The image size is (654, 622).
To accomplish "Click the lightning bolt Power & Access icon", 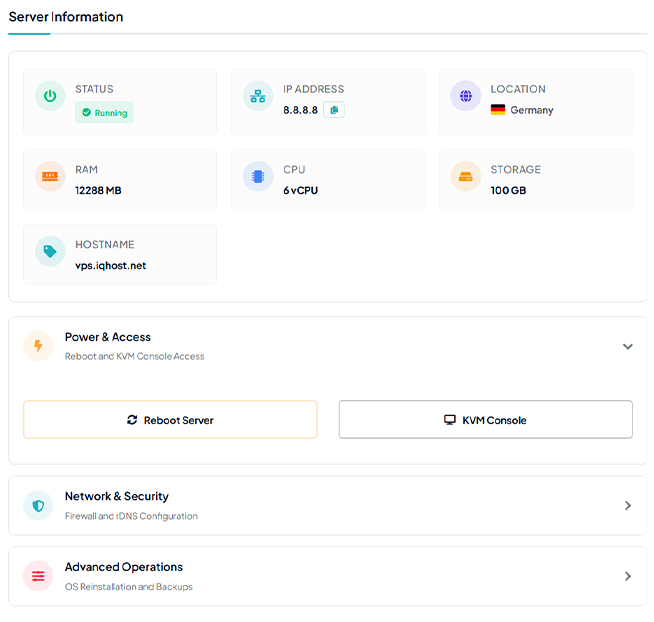I will (x=38, y=346).
